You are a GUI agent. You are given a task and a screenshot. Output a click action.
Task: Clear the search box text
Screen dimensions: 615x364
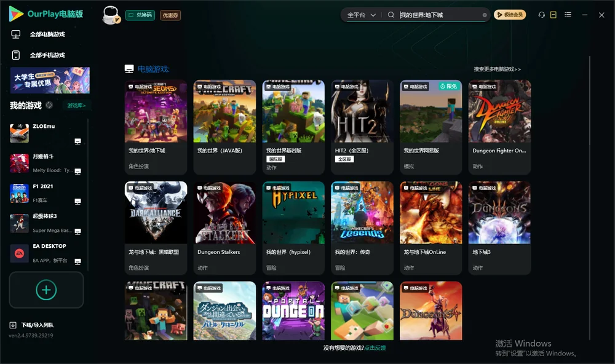(485, 15)
